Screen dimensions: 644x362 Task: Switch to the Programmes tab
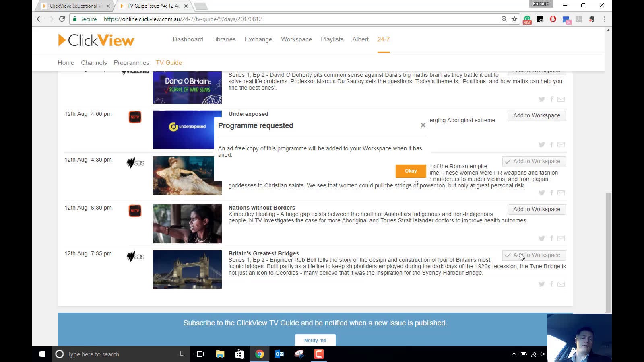[131, 63]
